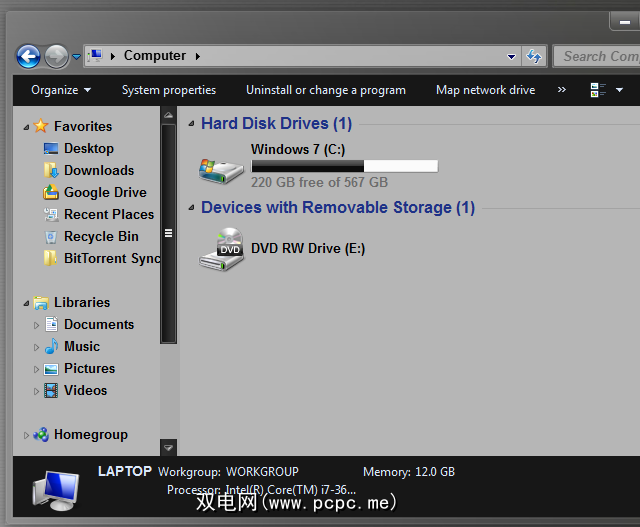Click the 220 GB free of 567 GB text
The image size is (640, 527).
click(x=319, y=182)
